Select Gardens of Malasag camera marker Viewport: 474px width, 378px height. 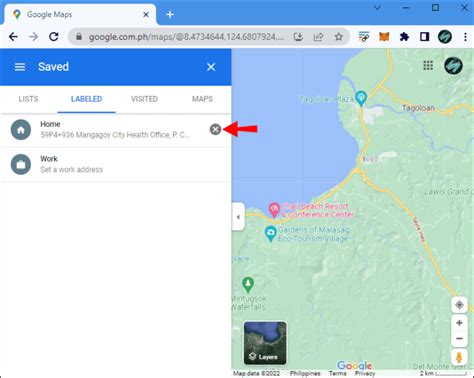point(270,234)
